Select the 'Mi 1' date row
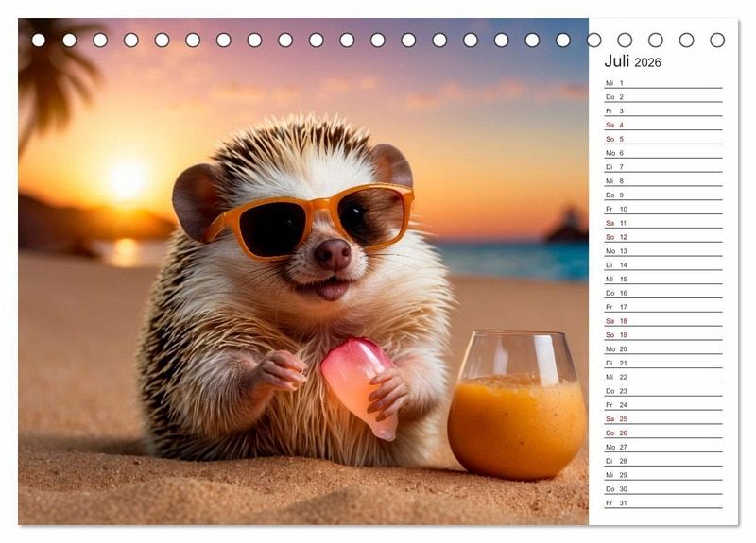The image size is (756, 543). pyautogui.click(x=663, y=83)
